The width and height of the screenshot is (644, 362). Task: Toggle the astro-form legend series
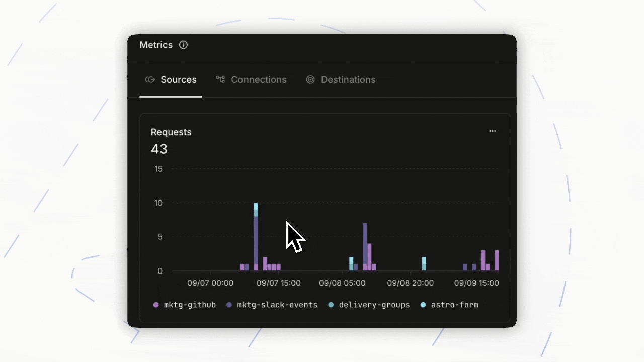(x=449, y=305)
